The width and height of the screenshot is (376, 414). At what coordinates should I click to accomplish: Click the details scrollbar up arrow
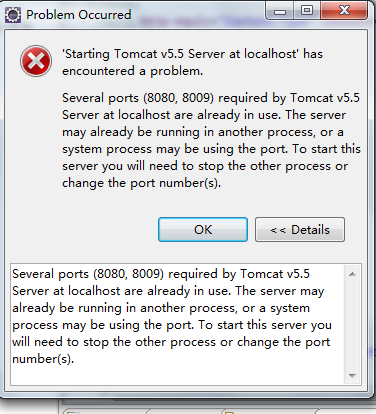(352, 274)
